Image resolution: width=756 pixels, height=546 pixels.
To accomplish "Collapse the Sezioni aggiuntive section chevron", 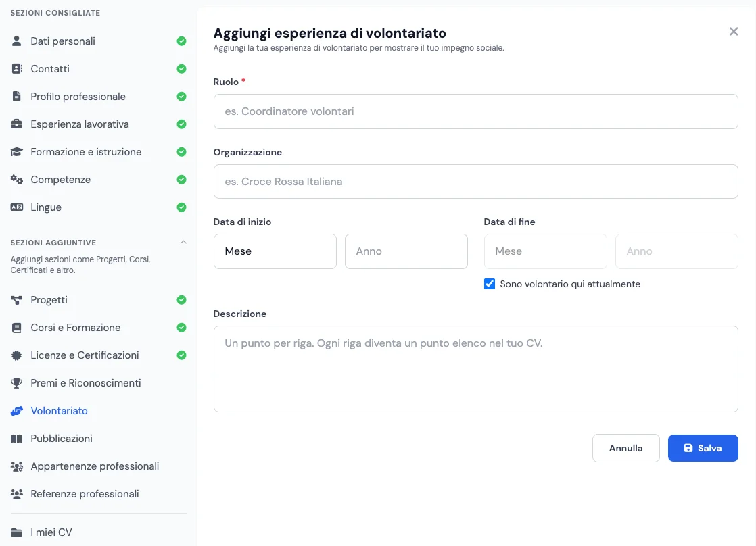I will (x=183, y=242).
